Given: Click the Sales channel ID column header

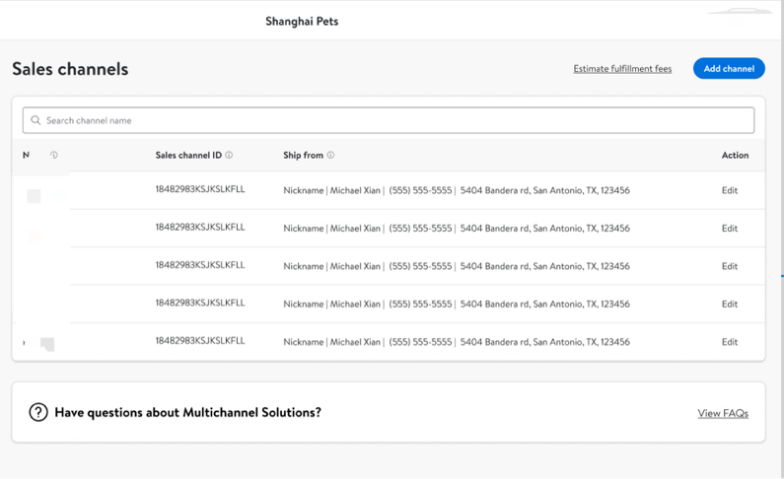Looking at the screenshot, I should point(188,155).
